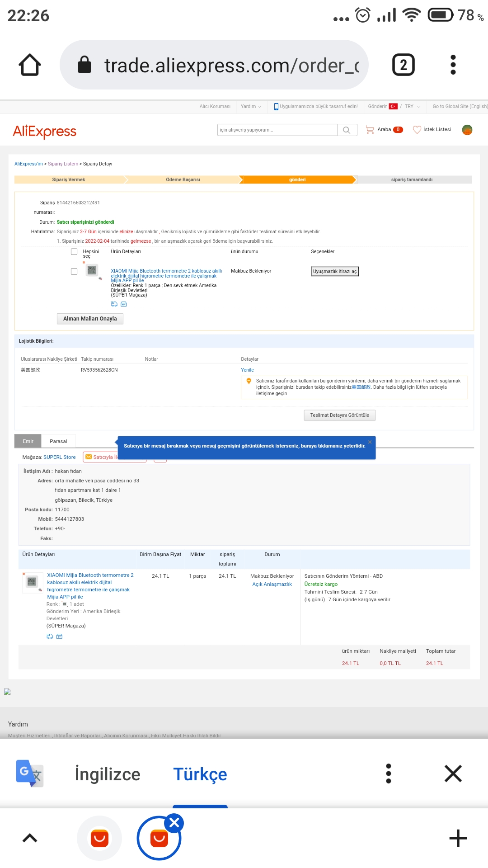This screenshot has height=868, width=488.
Task: Open translate bar options menu
Action: pyautogui.click(x=388, y=774)
